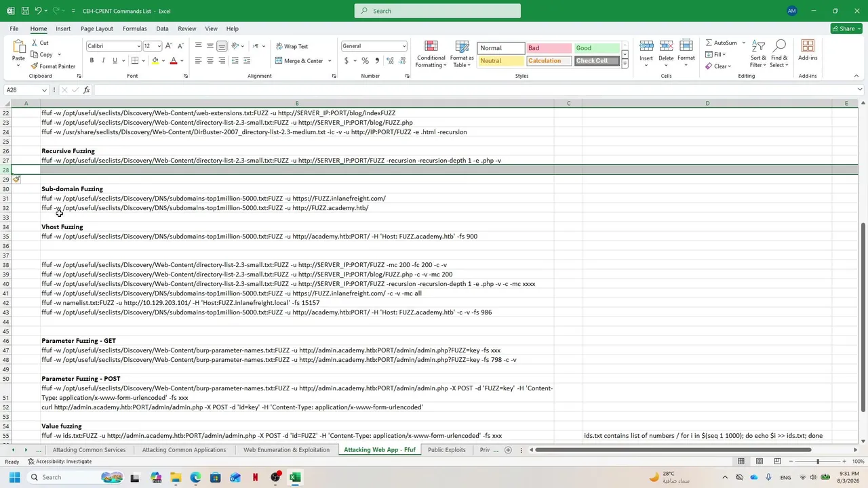868x488 pixels.
Task: Cut the selection using scissors icon
Action: [x=39, y=43]
